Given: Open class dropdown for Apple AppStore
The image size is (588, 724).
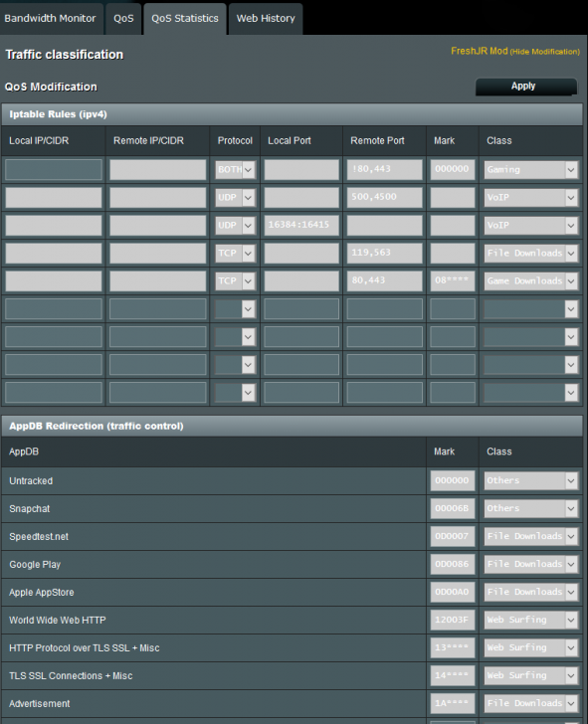Looking at the screenshot, I should click(531, 592).
